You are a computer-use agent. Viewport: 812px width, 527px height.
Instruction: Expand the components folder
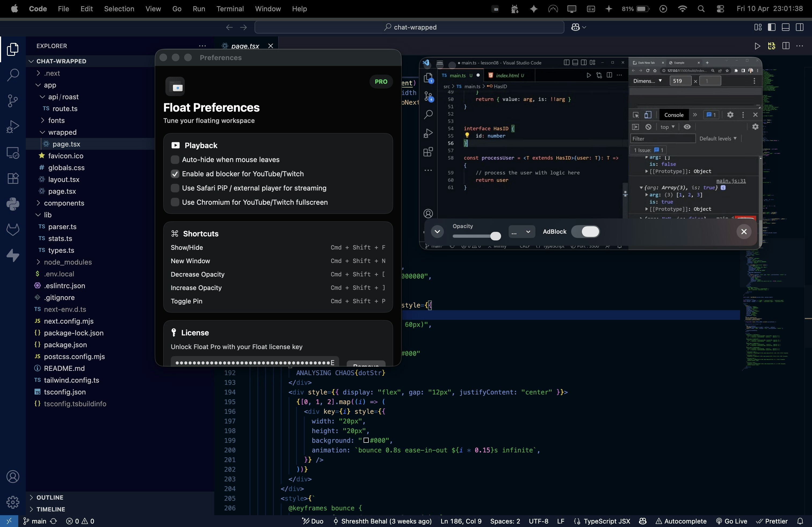tap(64, 203)
